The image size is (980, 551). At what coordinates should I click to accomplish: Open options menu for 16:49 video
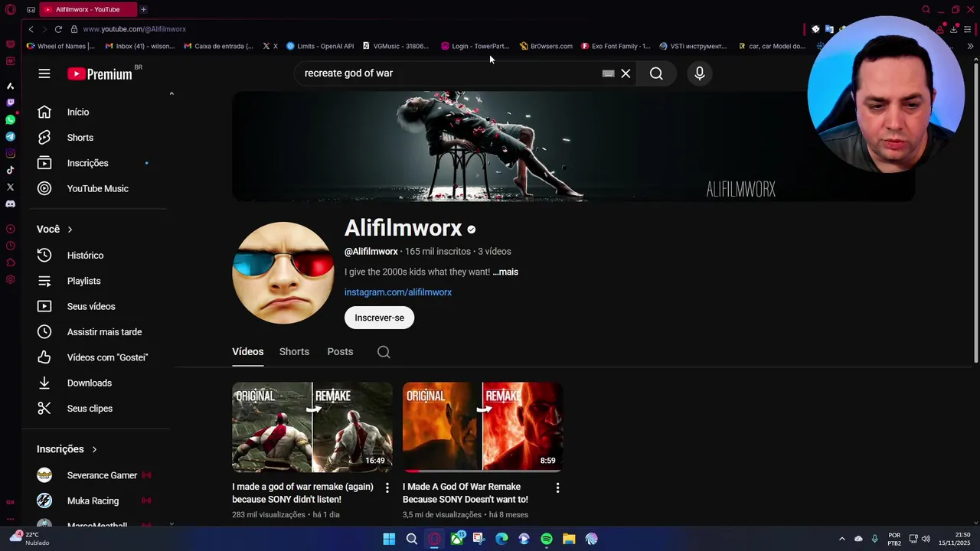tap(387, 487)
